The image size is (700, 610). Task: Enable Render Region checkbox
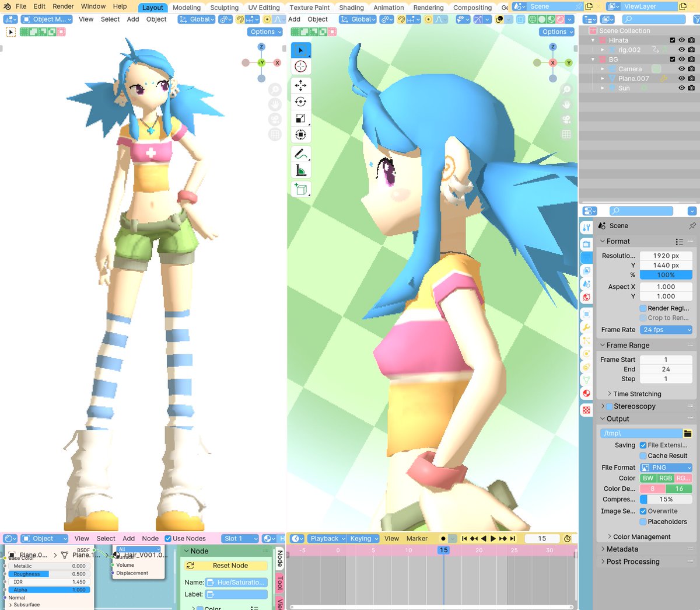click(643, 308)
